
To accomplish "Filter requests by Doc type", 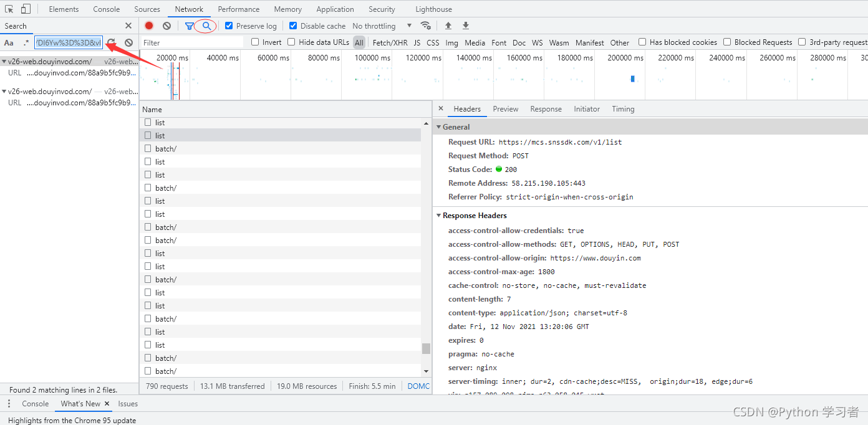I will 519,42.
